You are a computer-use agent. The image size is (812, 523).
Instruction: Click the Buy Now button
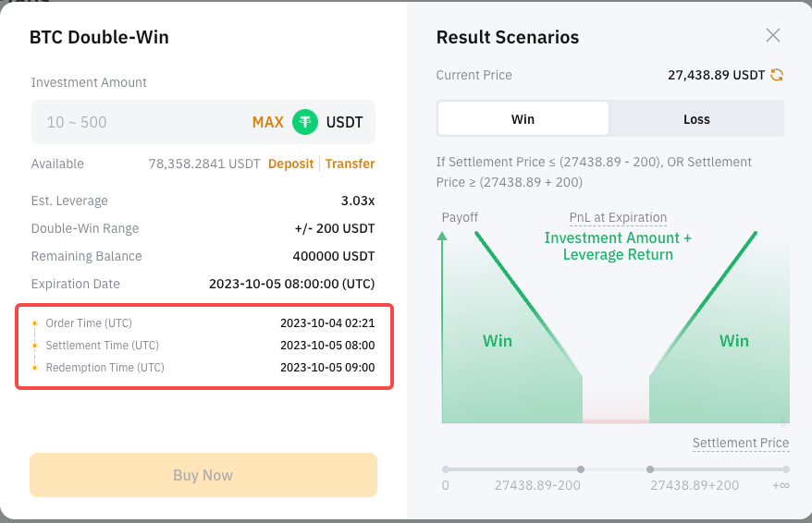pos(203,475)
